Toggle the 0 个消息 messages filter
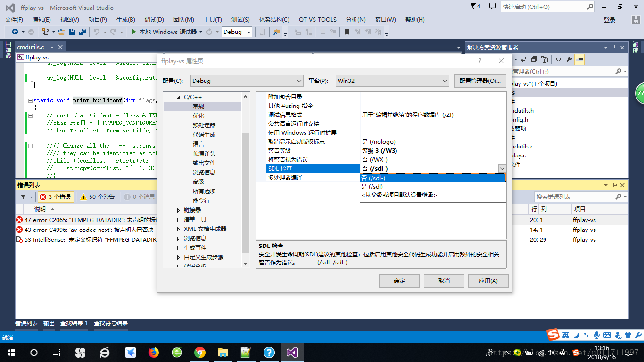This screenshot has width=644, height=362. tap(139, 197)
